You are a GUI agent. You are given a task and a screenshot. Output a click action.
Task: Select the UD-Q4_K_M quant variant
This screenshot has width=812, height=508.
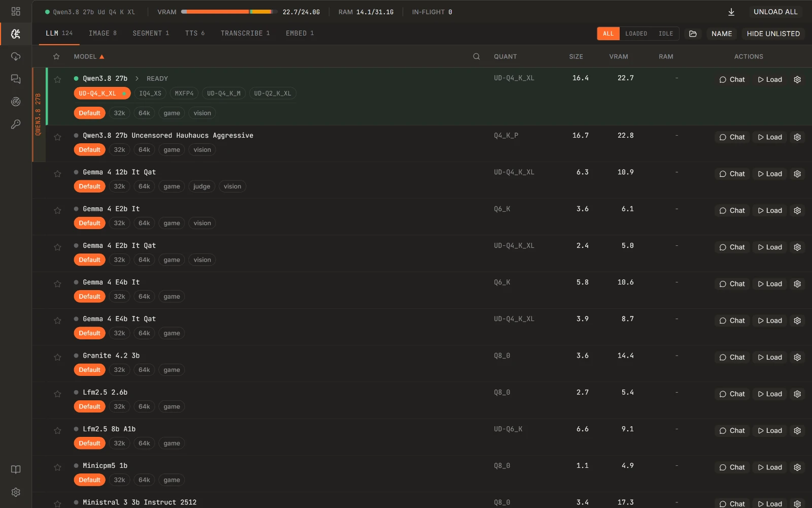click(224, 93)
